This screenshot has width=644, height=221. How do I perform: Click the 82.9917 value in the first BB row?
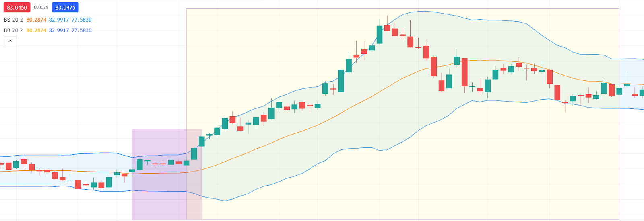click(59, 20)
